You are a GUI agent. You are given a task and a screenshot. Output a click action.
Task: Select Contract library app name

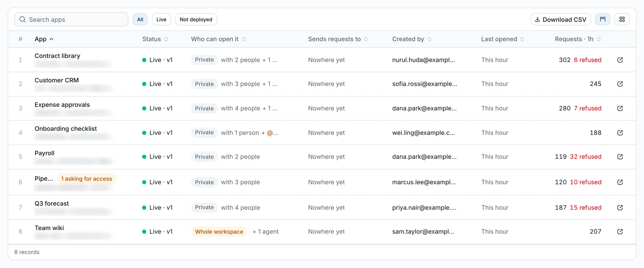[57, 56]
